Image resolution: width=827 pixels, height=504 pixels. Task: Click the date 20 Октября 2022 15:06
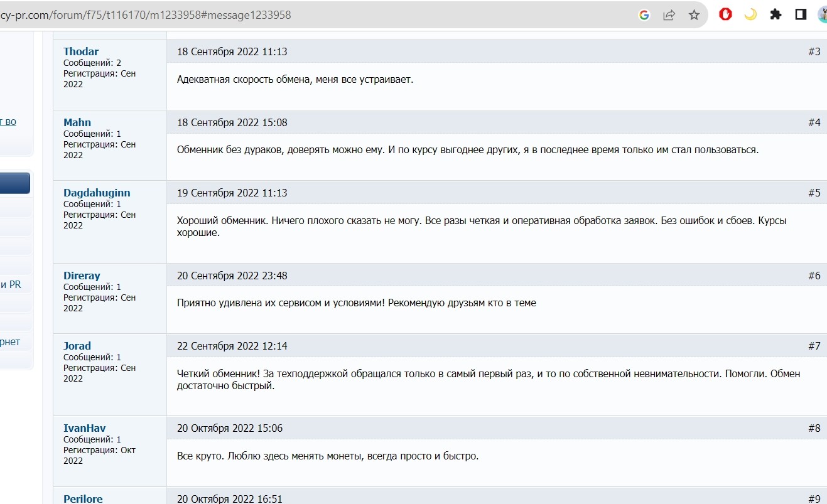point(230,428)
